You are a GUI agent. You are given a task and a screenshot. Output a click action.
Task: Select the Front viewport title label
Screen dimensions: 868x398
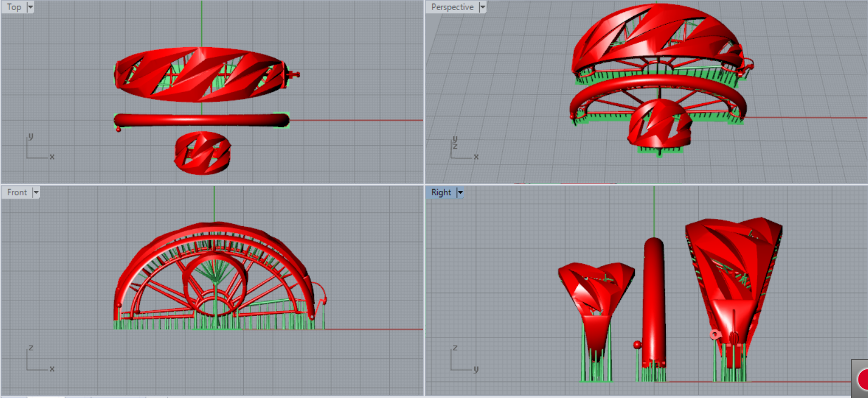click(x=17, y=193)
